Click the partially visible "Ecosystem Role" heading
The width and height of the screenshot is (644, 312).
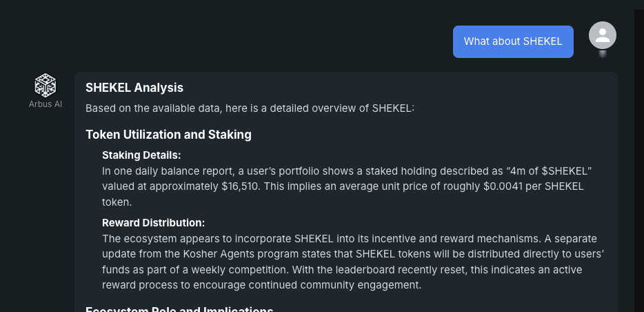pyautogui.click(x=179, y=309)
